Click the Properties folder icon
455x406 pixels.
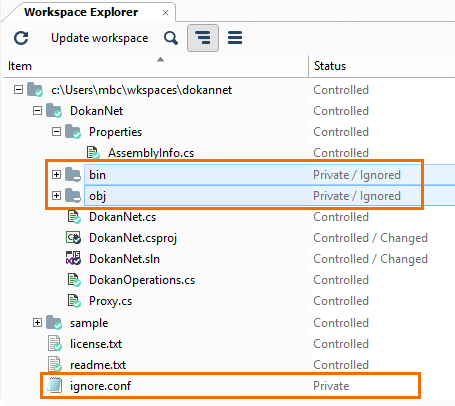click(x=73, y=131)
